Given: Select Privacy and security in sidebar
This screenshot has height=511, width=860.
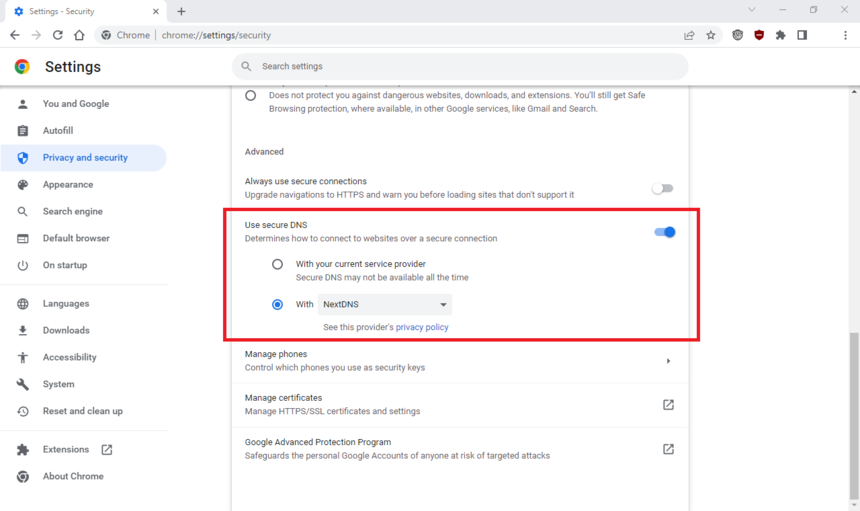Looking at the screenshot, I should 83,157.
